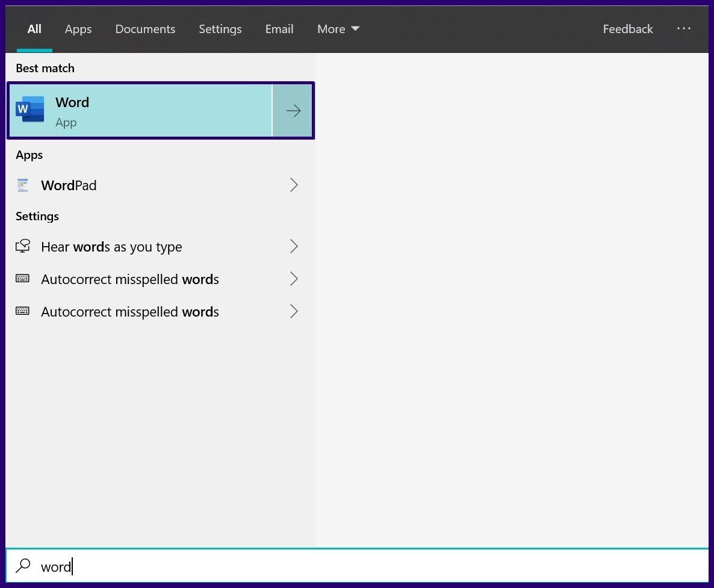Select the Settings search filter
Image resolution: width=714 pixels, height=588 pixels.
(x=220, y=28)
